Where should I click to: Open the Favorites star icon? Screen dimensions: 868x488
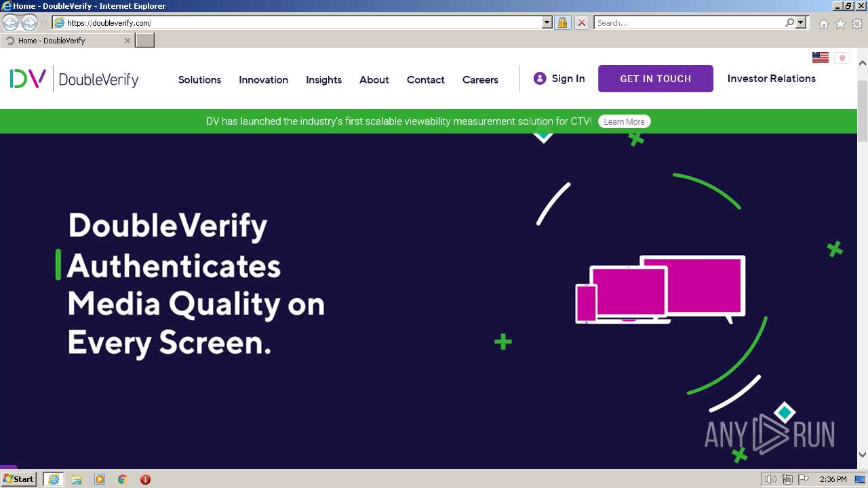coord(840,24)
